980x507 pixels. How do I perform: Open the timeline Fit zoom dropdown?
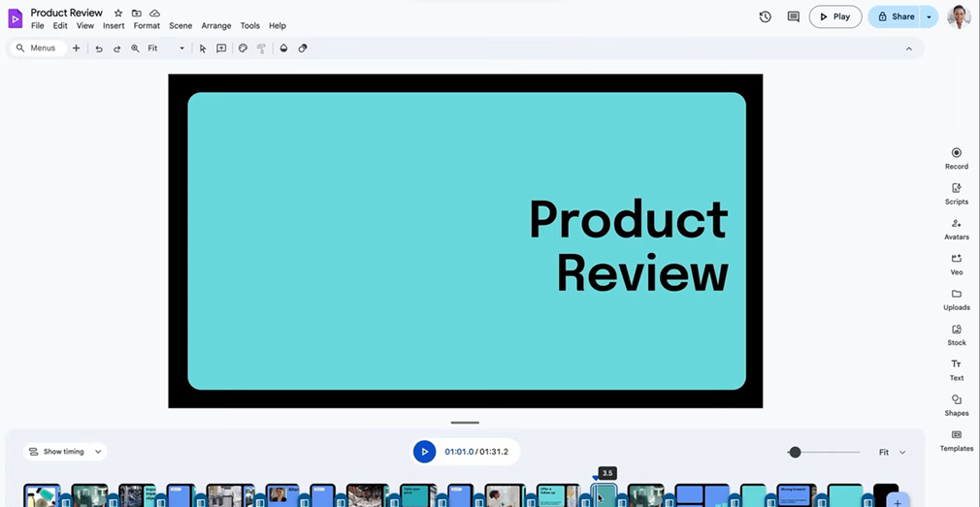tap(892, 452)
